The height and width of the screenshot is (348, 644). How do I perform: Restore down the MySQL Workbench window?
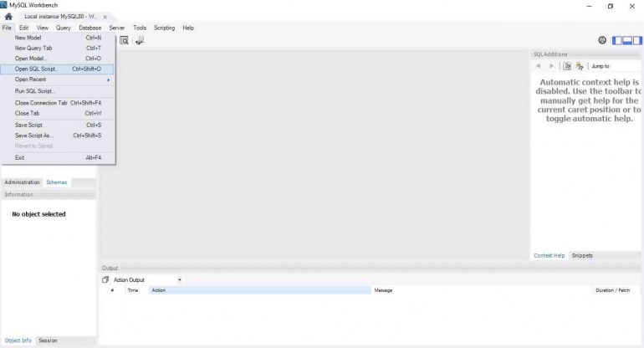pyautogui.click(x=611, y=6)
